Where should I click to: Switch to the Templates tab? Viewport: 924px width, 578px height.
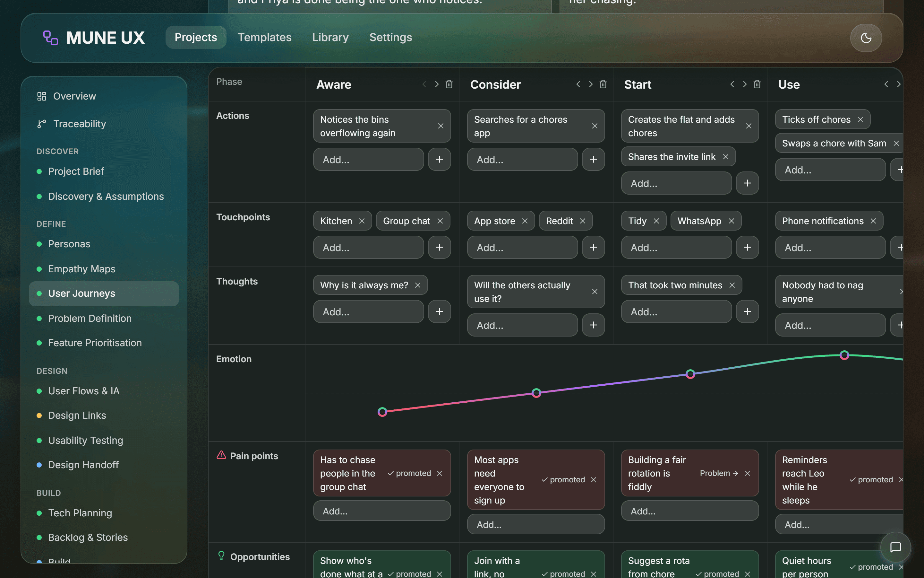[265, 37]
